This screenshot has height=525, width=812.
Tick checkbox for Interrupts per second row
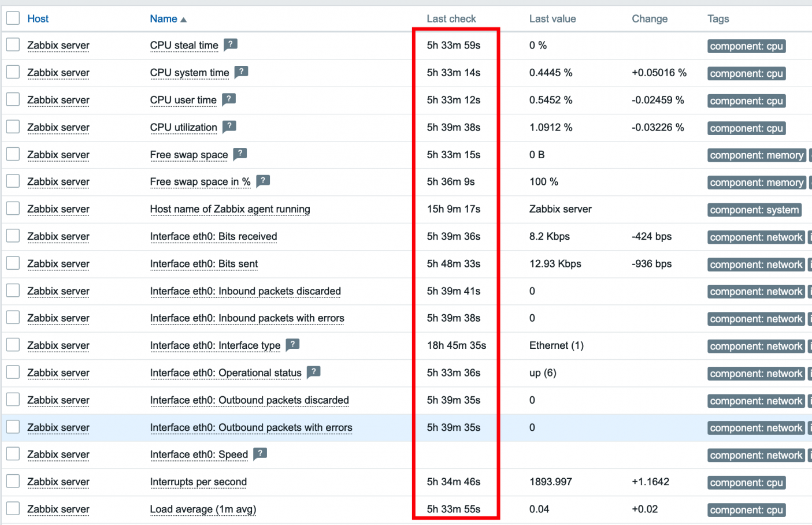coord(13,482)
